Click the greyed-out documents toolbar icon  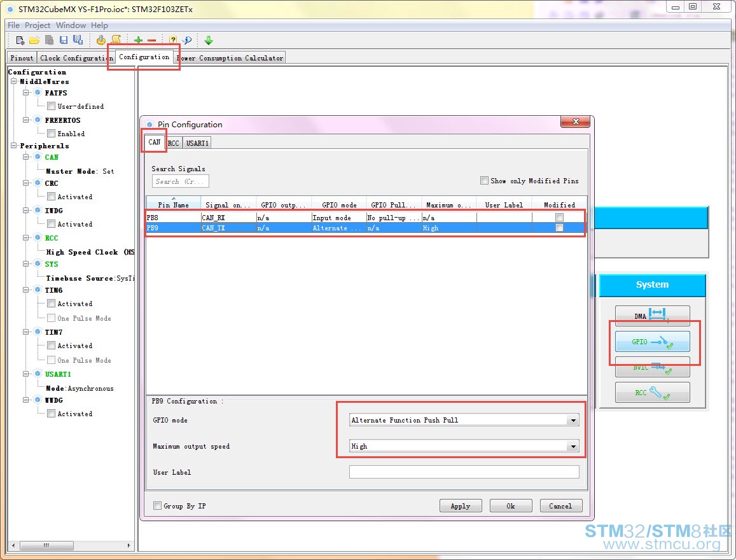[x=49, y=40]
